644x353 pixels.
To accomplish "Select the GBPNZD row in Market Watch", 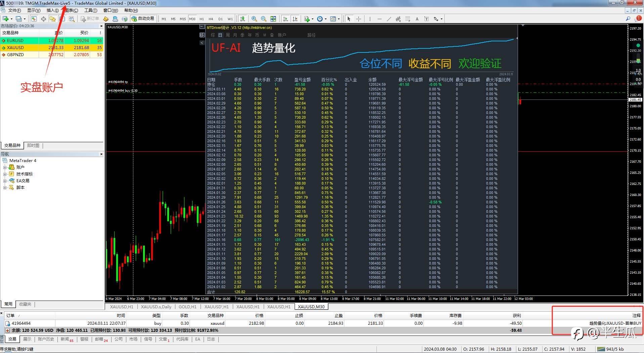I will tap(52, 54).
